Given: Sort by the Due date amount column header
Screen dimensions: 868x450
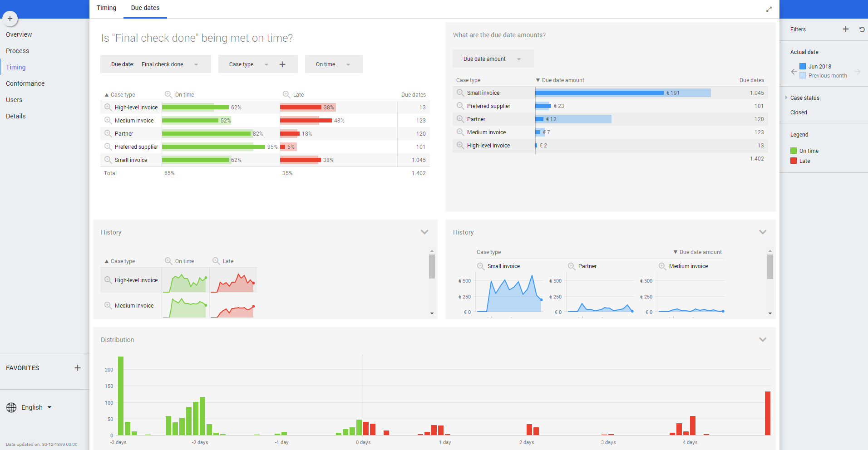Looking at the screenshot, I should (x=562, y=80).
